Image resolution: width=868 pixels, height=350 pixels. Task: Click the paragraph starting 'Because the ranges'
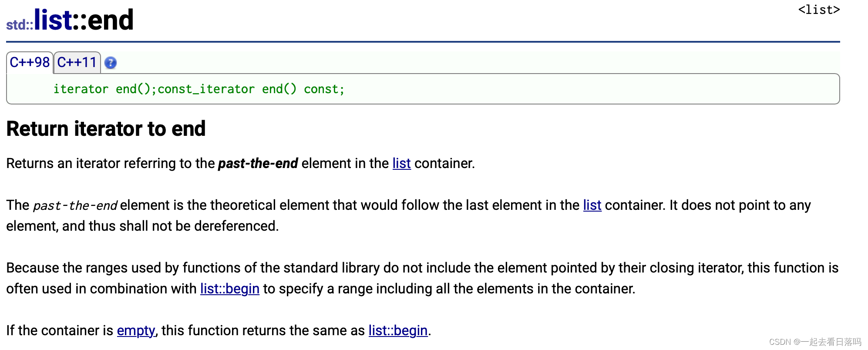pos(422,278)
